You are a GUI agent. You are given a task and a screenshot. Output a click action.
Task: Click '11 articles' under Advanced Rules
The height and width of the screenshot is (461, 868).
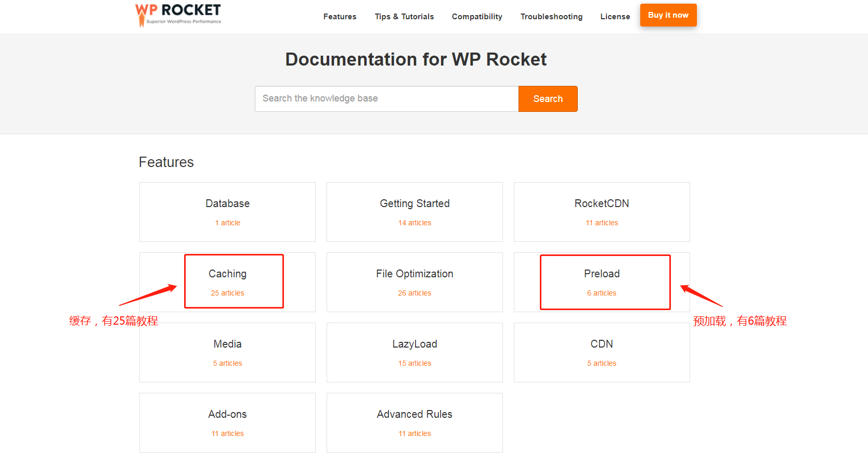pyautogui.click(x=414, y=433)
